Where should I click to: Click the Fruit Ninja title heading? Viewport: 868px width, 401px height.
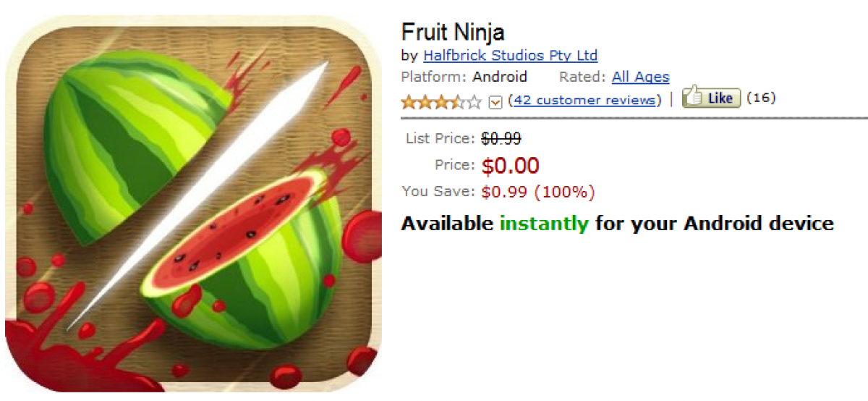tap(453, 33)
